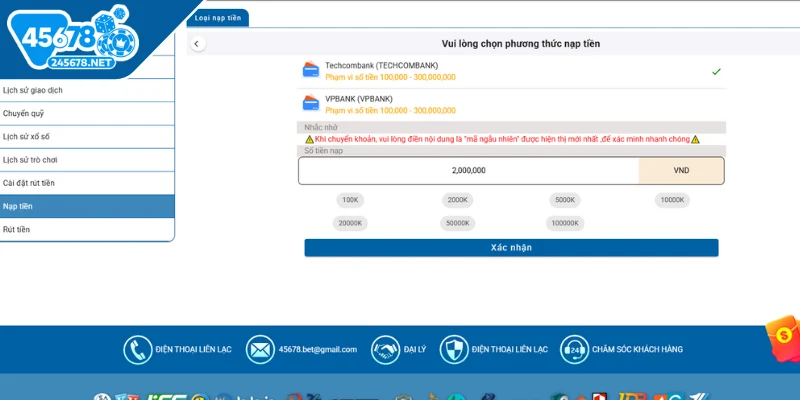Open Lịch sử trò chơi menu item
800x400 pixels.
(87, 160)
